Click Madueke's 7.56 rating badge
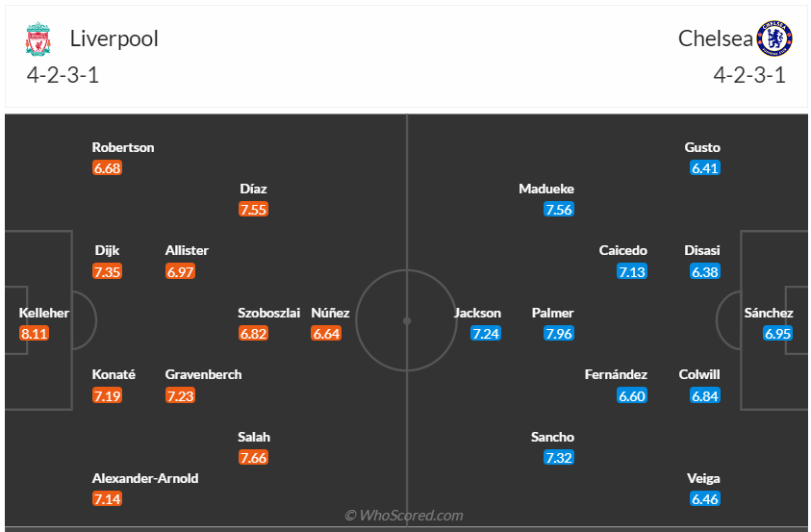Image resolution: width=811 pixels, height=532 pixels. coord(558,210)
